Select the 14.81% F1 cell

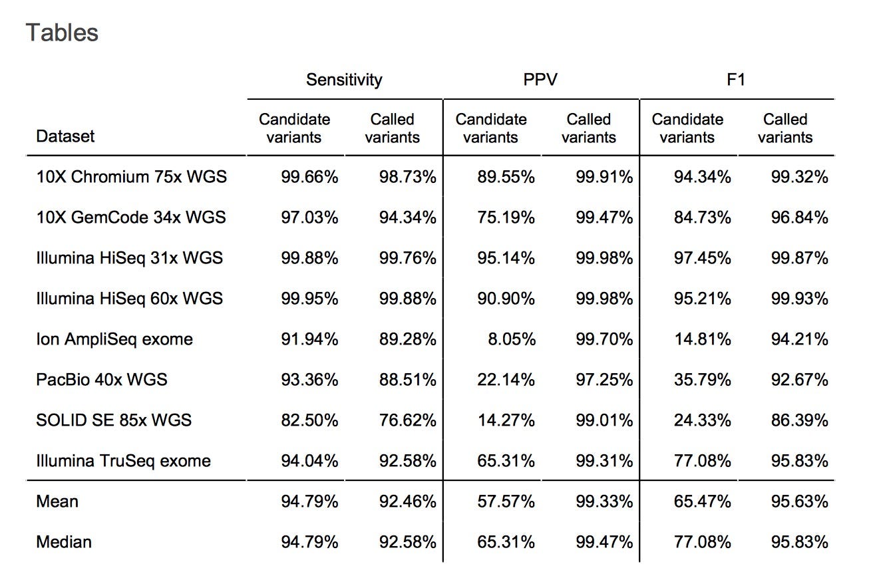pos(703,339)
